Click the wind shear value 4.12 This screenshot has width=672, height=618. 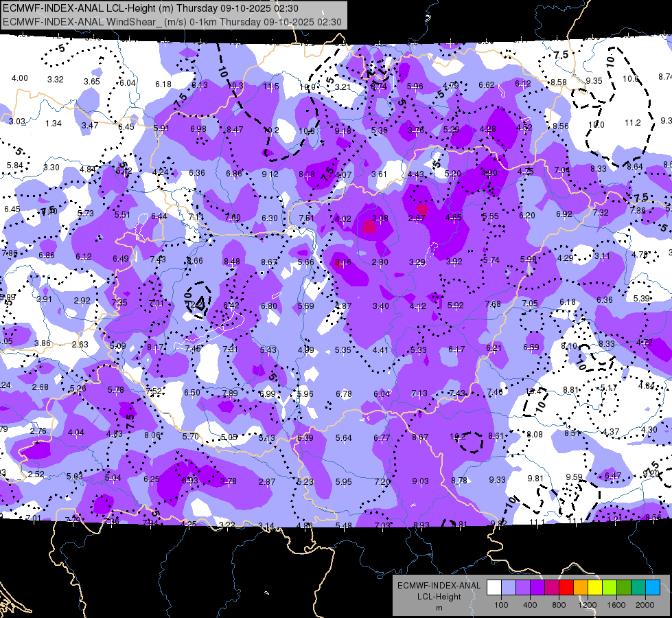(417, 306)
